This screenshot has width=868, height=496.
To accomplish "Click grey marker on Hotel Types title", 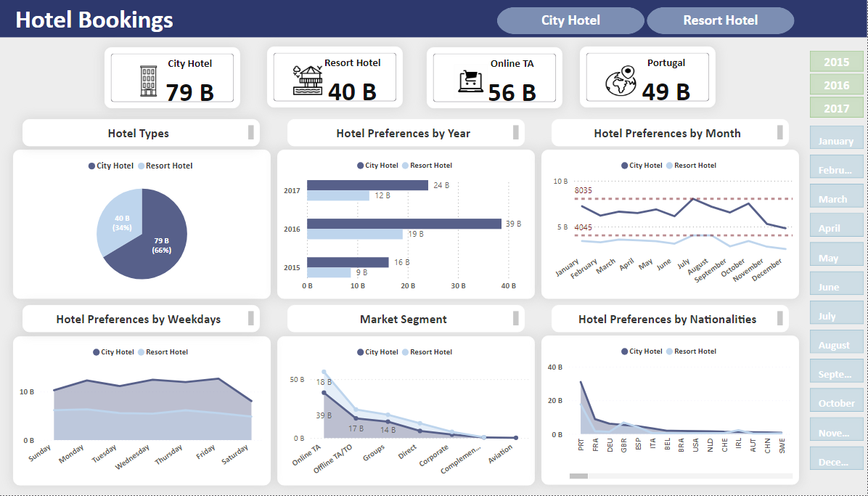I will tap(251, 132).
